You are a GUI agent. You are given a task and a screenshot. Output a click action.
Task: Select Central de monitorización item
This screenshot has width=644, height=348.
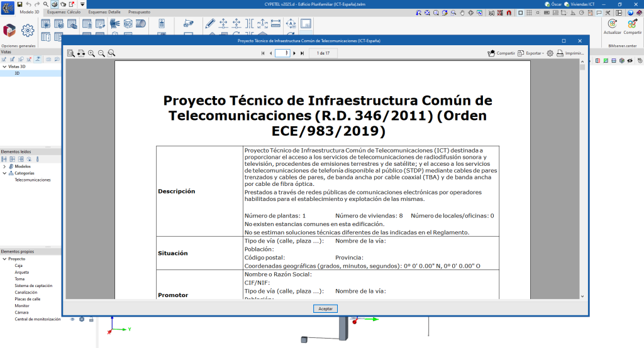[37, 319]
